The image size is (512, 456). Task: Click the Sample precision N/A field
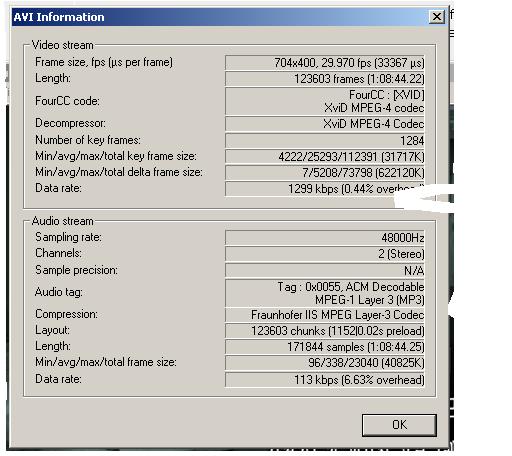tap(325, 270)
